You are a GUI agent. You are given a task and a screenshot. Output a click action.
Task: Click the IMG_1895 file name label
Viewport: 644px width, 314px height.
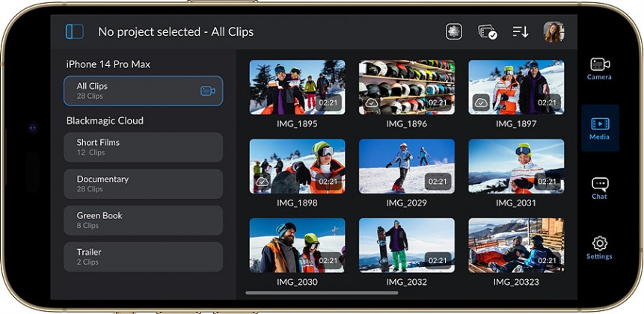click(297, 123)
